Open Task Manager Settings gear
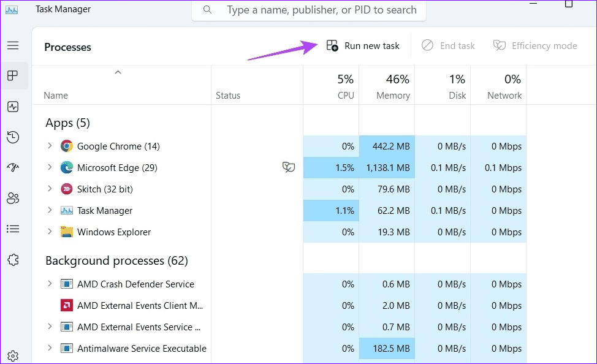The height and width of the screenshot is (364, 597). [13, 355]
